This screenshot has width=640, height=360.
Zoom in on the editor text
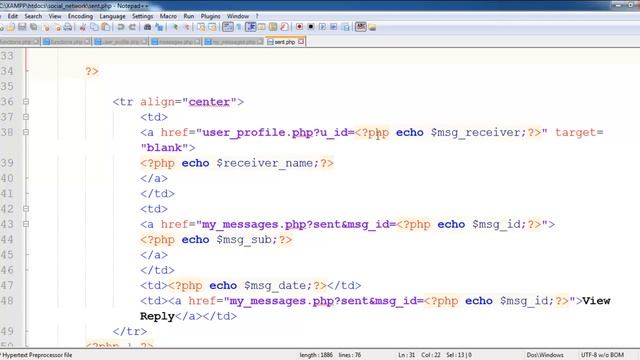click(x=175, y=27)
